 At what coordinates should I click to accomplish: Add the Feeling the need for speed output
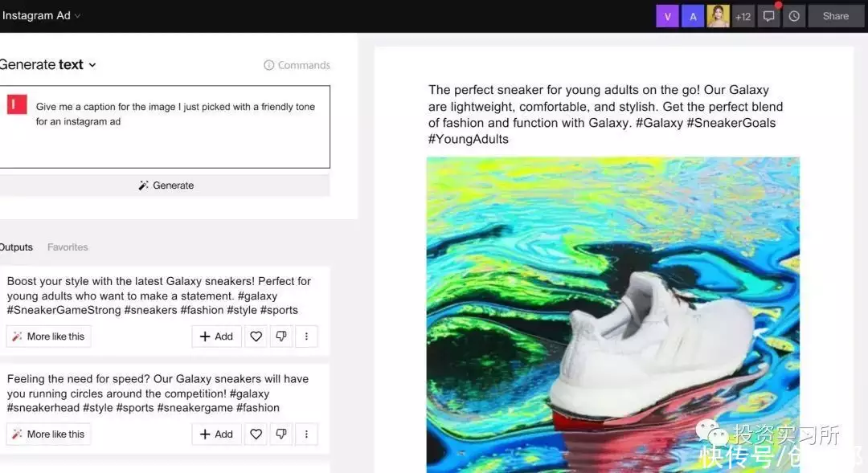click(x=216, y=434)
